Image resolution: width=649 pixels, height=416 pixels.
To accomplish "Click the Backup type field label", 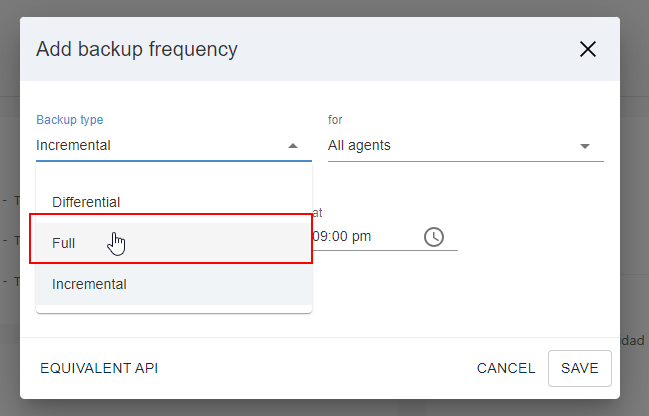I will point(70,120).
